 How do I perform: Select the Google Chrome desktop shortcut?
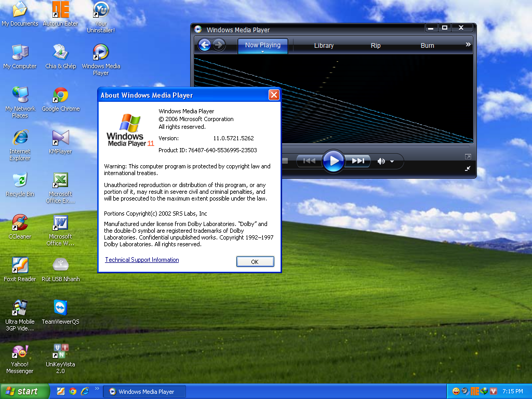[x=60, y=99]
